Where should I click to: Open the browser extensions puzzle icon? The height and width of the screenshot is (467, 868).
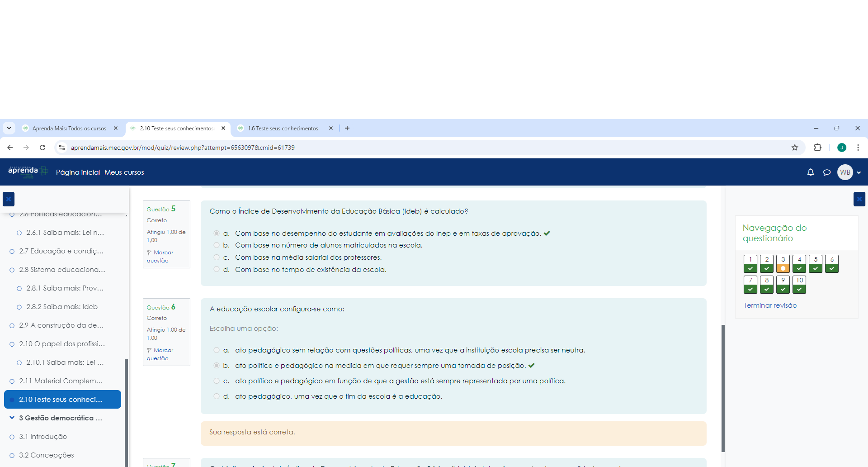[817, 148]
